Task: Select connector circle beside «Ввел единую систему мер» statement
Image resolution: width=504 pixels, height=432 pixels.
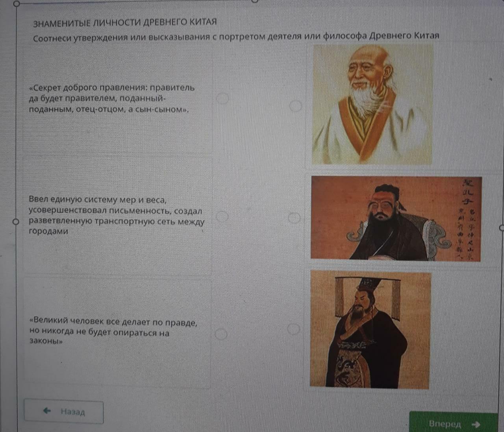Action: (x=222, y=216)
